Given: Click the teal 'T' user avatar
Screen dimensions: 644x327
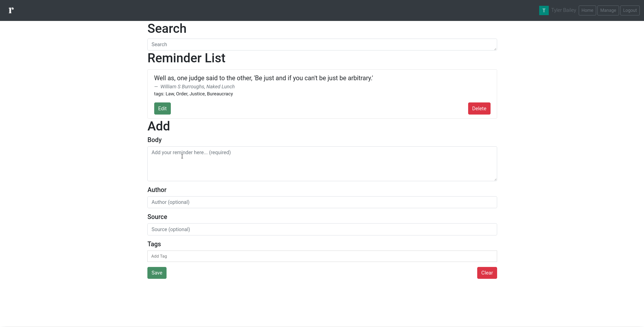Looking at the screenshot, I should pos(544,10).
